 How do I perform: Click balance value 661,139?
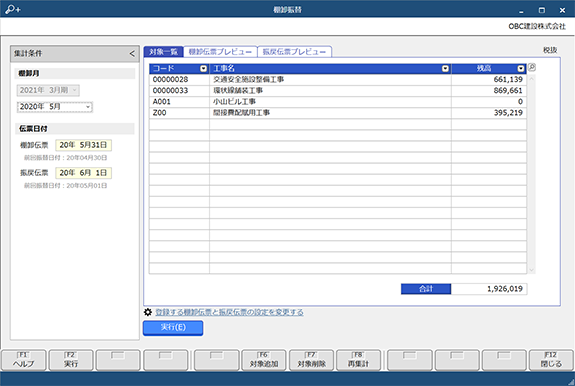coord(508,80)
